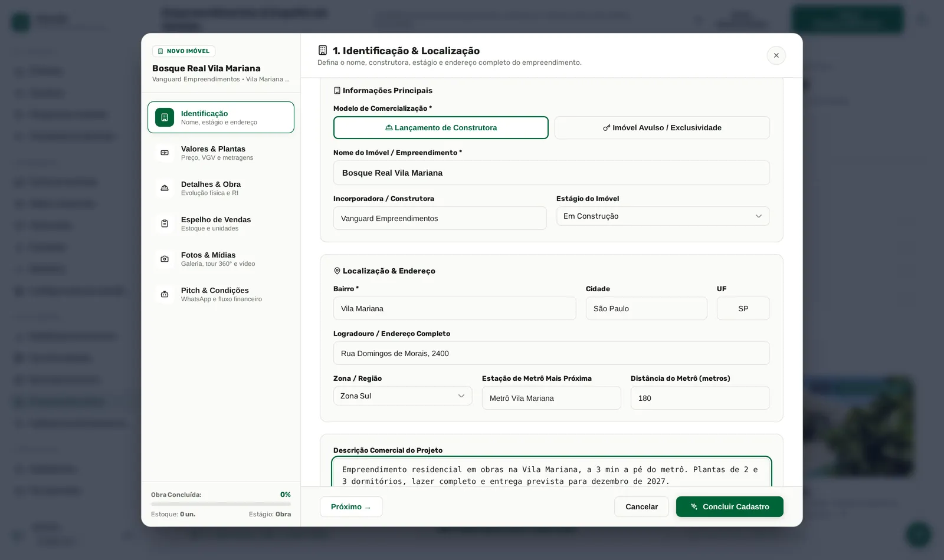
Task: Click the Distância do Metrô field
Action: pos(700,398)
